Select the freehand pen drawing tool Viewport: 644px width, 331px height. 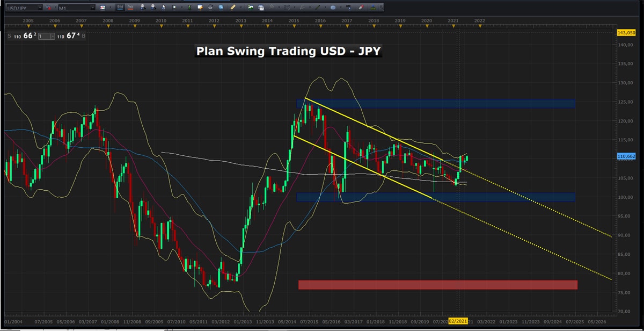302,8
